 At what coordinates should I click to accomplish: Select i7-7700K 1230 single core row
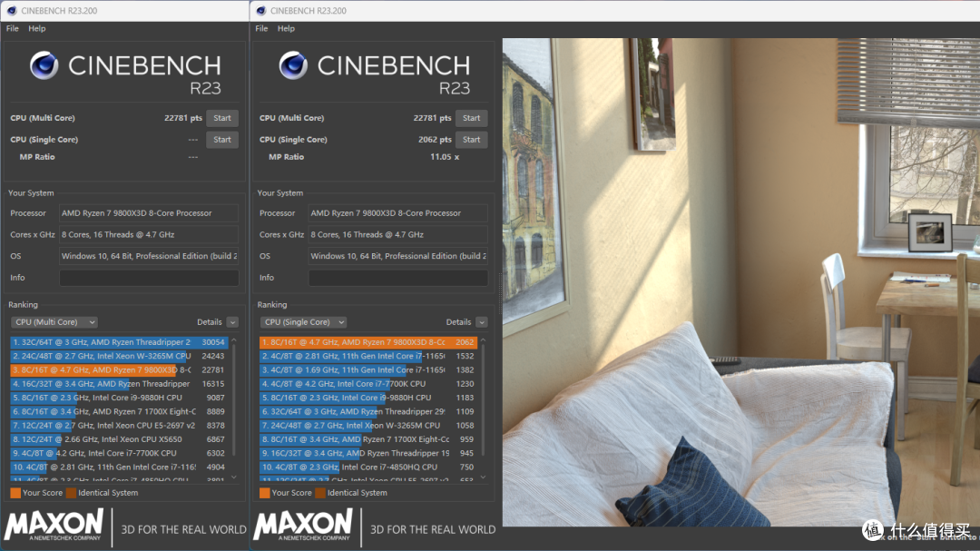click(x=368, y=384)
